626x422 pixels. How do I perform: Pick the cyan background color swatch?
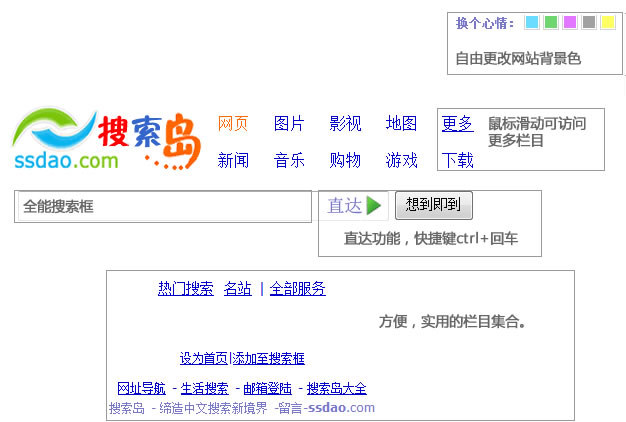(x=532, y=23)
